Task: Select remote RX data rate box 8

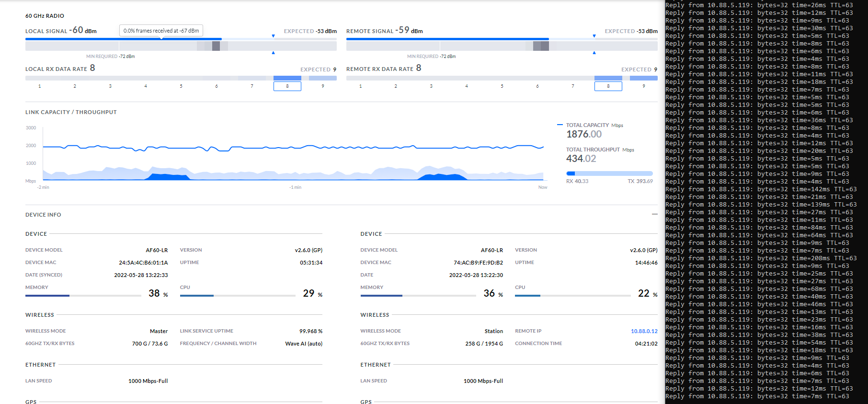Action: pyautogui.click(x=608, y=86)
